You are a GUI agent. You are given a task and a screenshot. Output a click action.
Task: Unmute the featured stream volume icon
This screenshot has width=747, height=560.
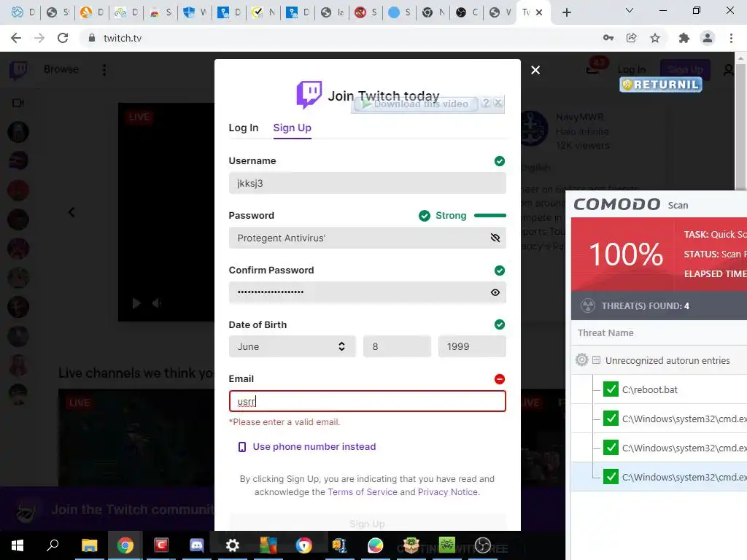click(157, 303)
